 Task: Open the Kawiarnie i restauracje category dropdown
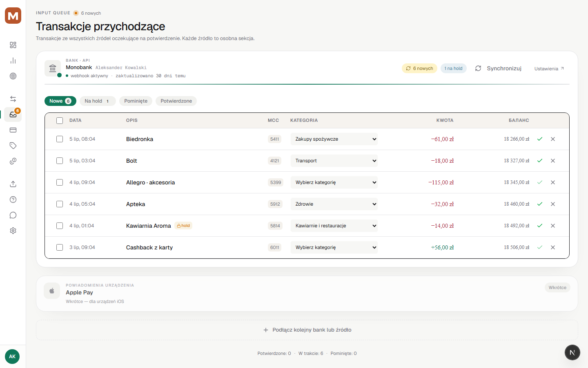[334, 226]
